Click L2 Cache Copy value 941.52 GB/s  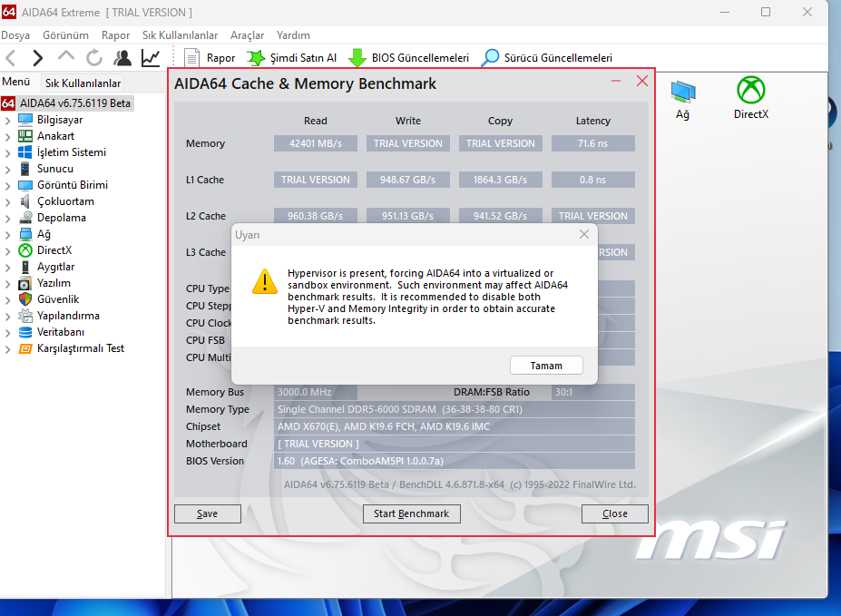[x=501, y=216]
